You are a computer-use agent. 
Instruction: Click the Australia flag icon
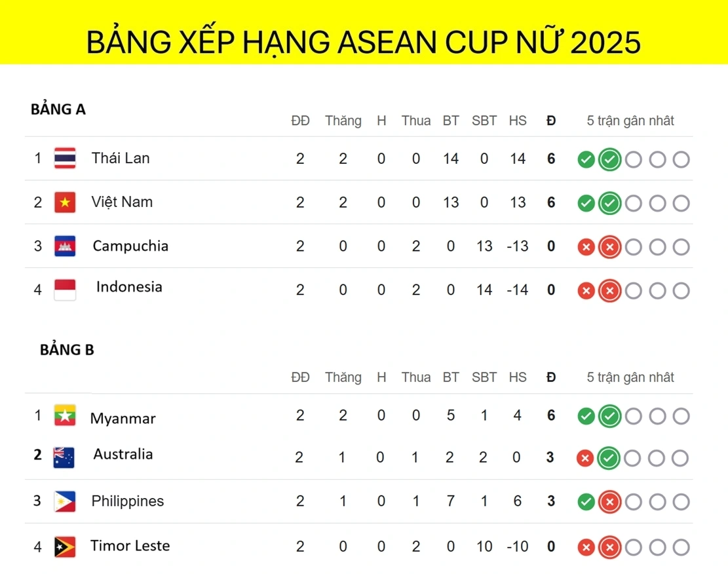[64, 457]
